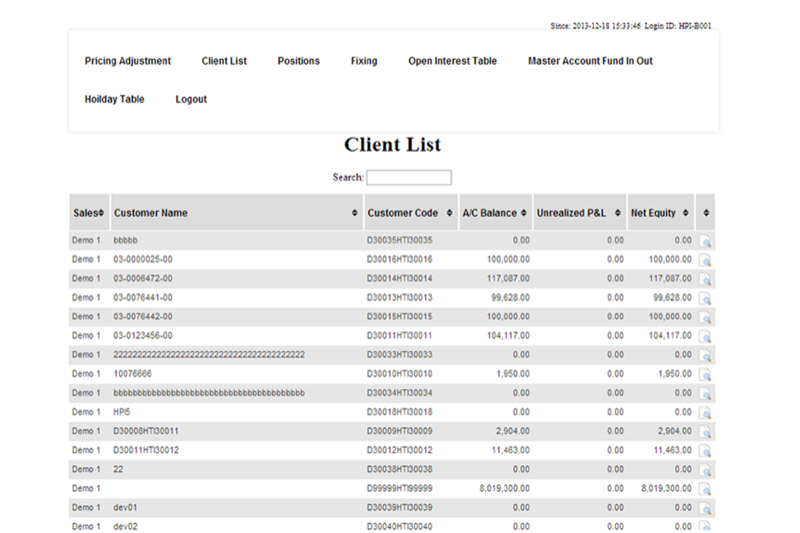The height and width of the screenshot is (533, 800).
Task: View details icon for 03-0076441-00 row
Action: [705, 298]
